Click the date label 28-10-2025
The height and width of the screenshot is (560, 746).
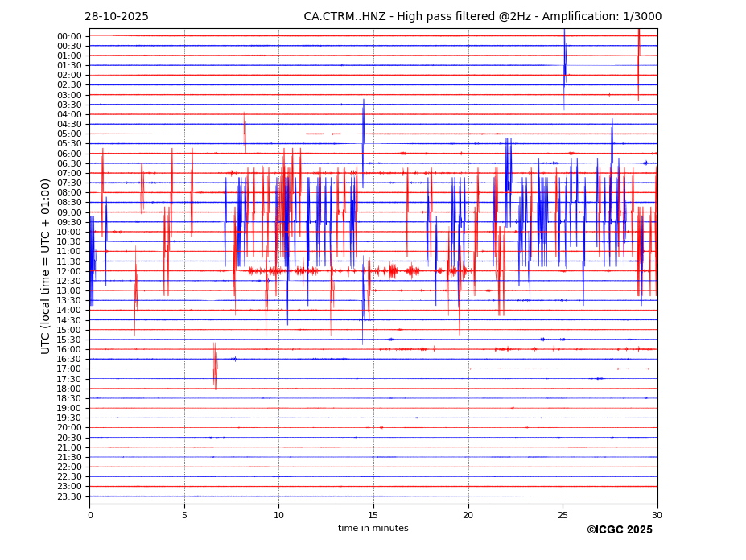[117, 17]
